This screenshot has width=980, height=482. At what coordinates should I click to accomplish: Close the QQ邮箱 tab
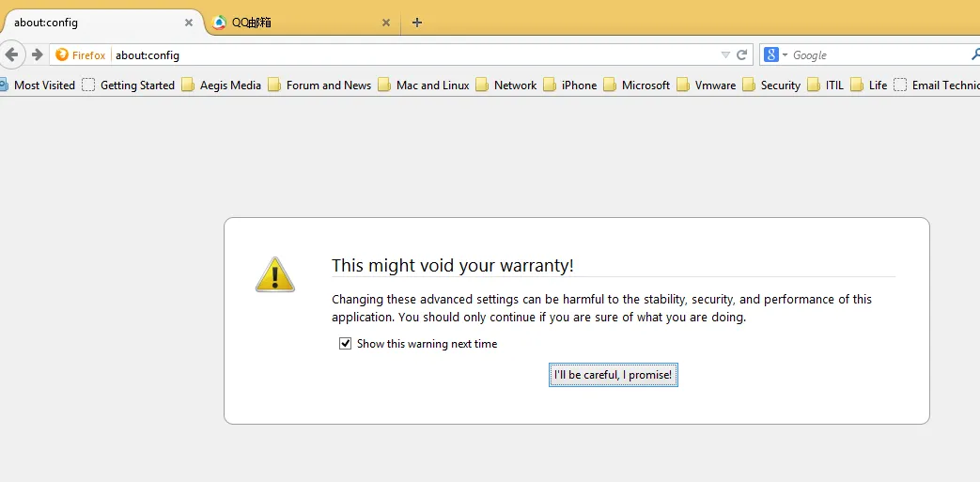click(386, 23)
